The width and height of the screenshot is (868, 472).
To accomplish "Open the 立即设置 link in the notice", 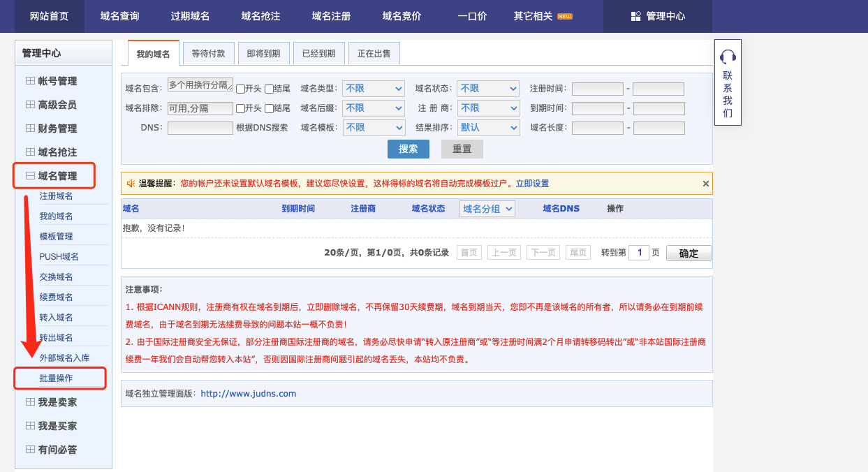I will point(532,184).
